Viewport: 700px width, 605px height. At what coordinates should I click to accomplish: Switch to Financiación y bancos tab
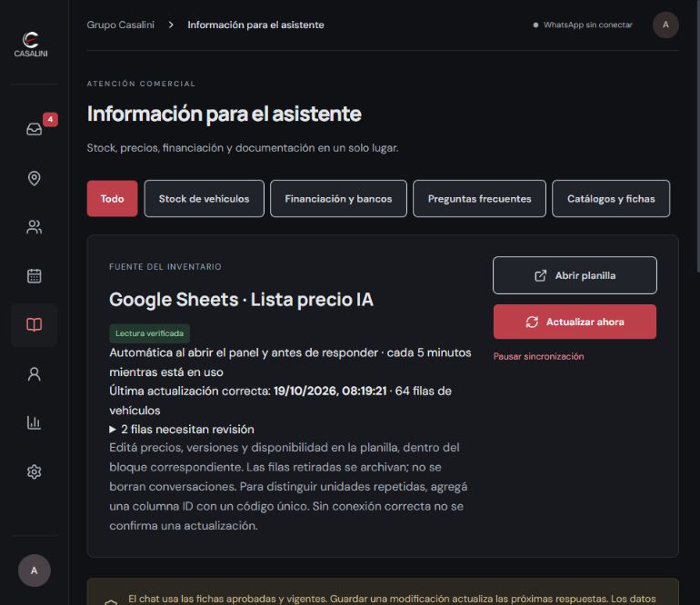click(x=338, y=199)
